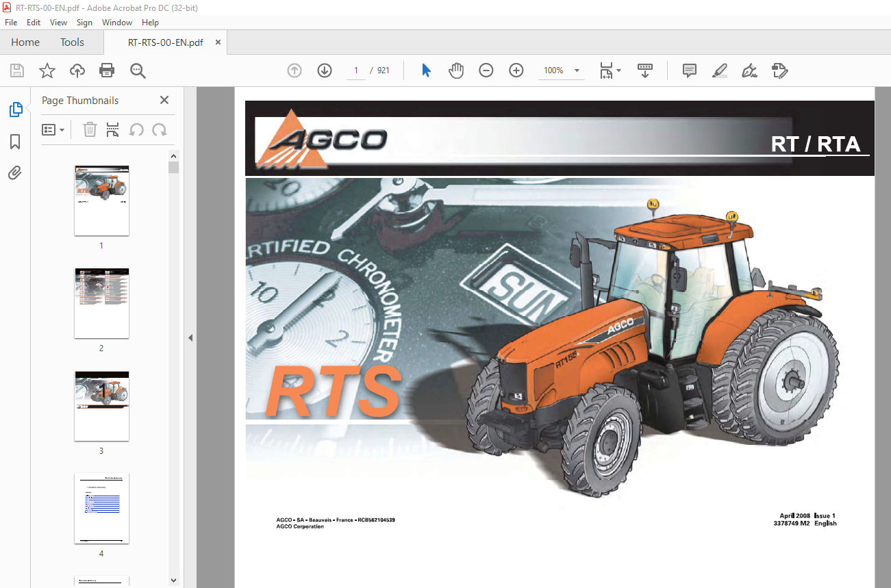Open the Sign menu
The width and height of the screenshot is (891, 588).
coord(84,23)
